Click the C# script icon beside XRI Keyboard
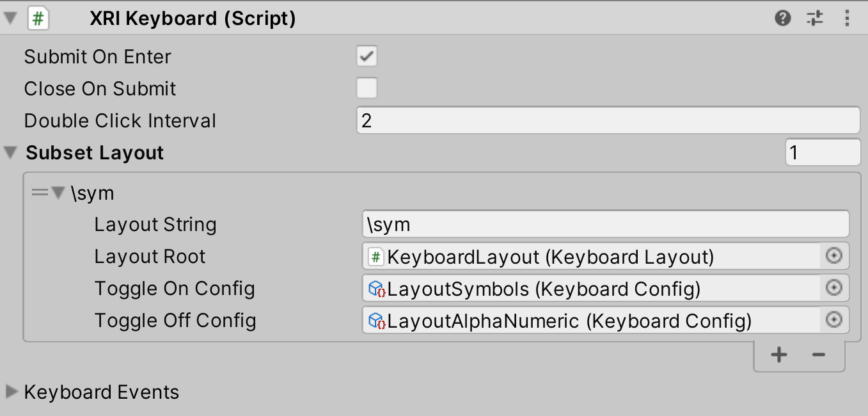This screenshot has width=868, height=416. [x=38, y=19]
